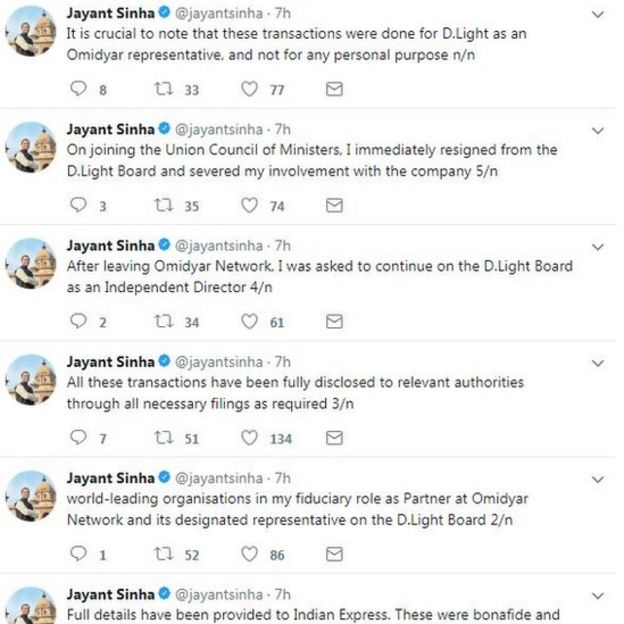Like the tweet ending 5/n
This screenshot has width=624, height=624.
250,205
